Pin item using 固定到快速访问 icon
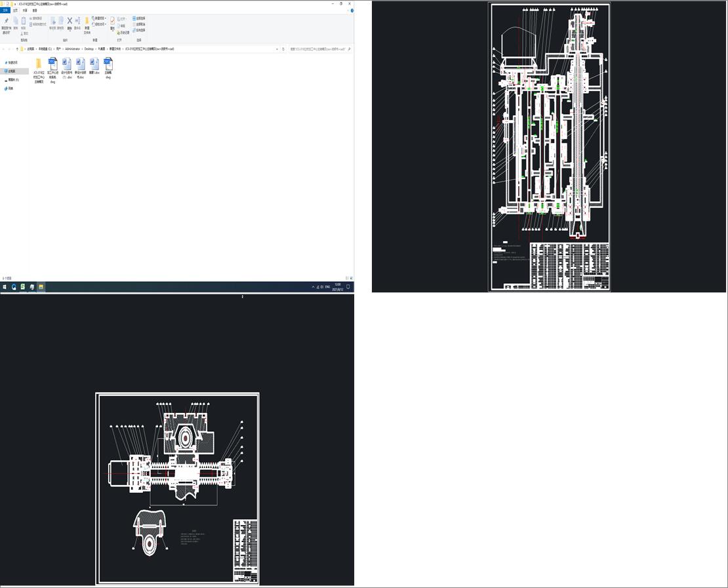 [x=7, y=22]
